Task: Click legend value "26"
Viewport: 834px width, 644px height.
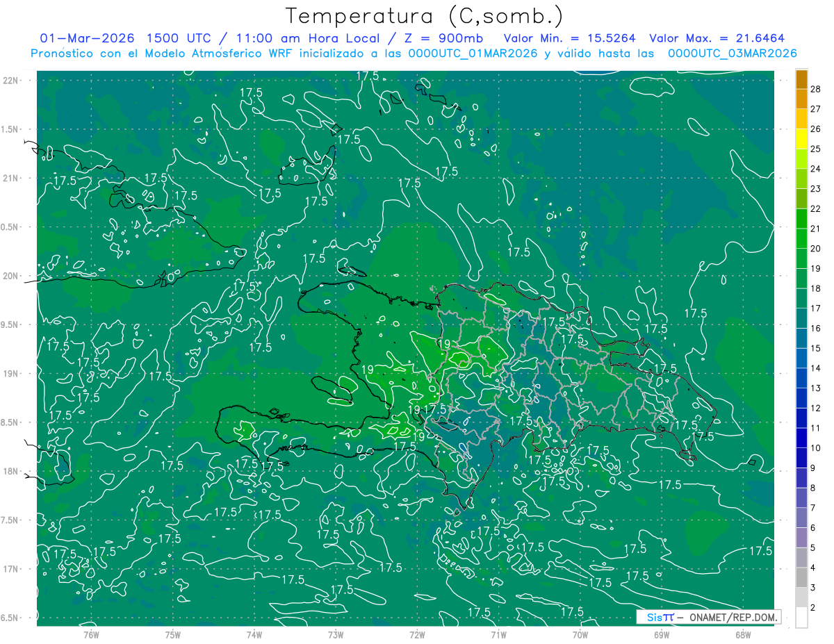Action: pyautogui.click(x=817, y=129)
